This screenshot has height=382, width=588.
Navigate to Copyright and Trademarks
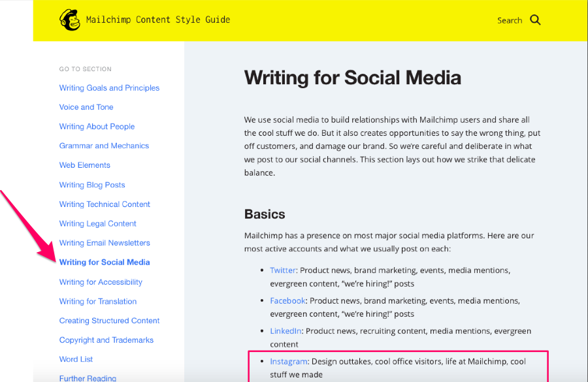coord(106,340)
